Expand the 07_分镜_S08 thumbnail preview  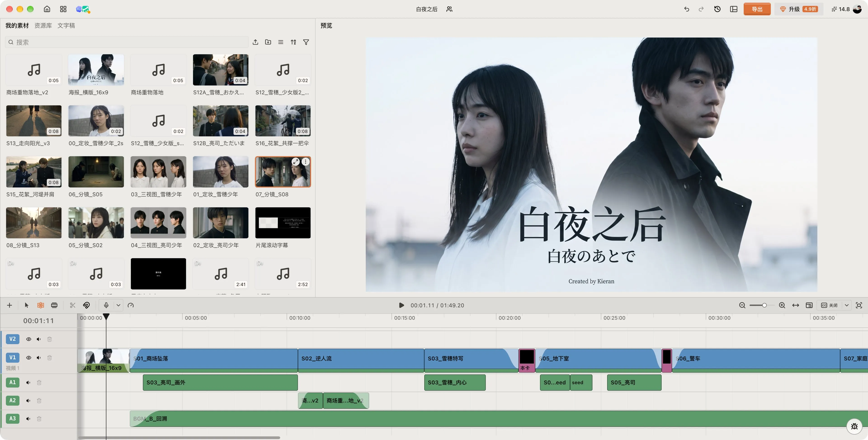295,162
